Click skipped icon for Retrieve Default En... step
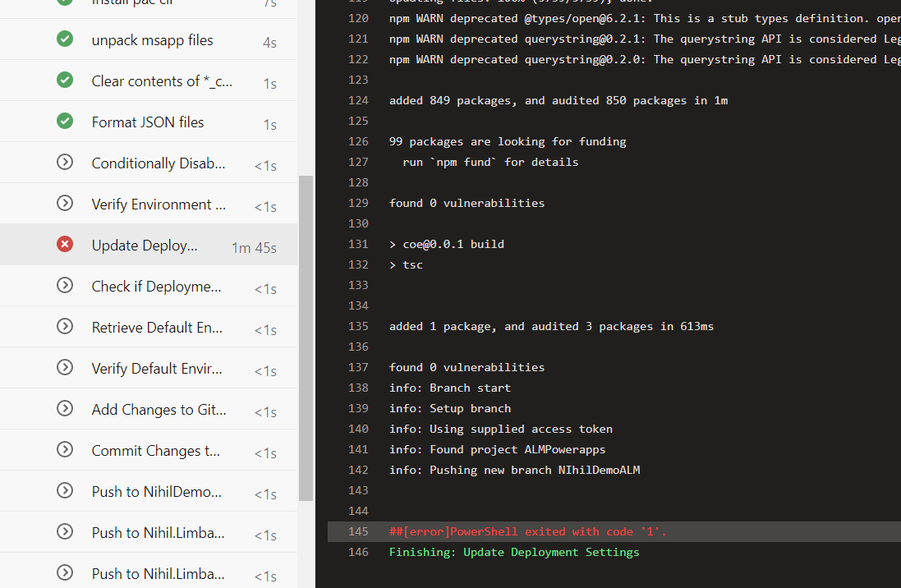This screenshot has height=588, width=901. [x=65, y=327]
